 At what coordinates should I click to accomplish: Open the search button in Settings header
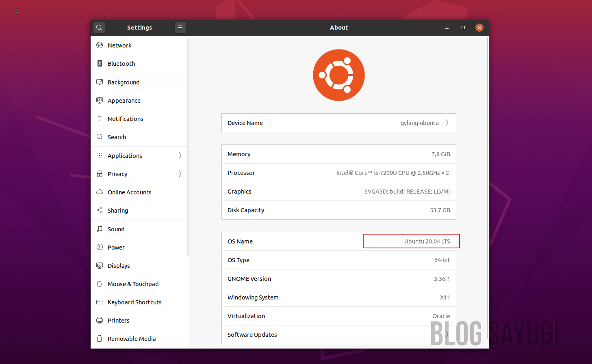point(99,28)
